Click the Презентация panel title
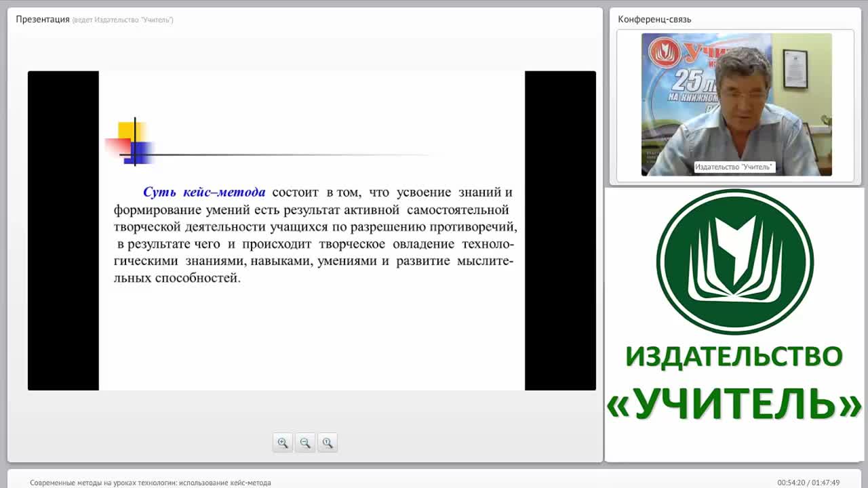The height and width of the screenshot is (488, 868). click(x=43, y=20)
